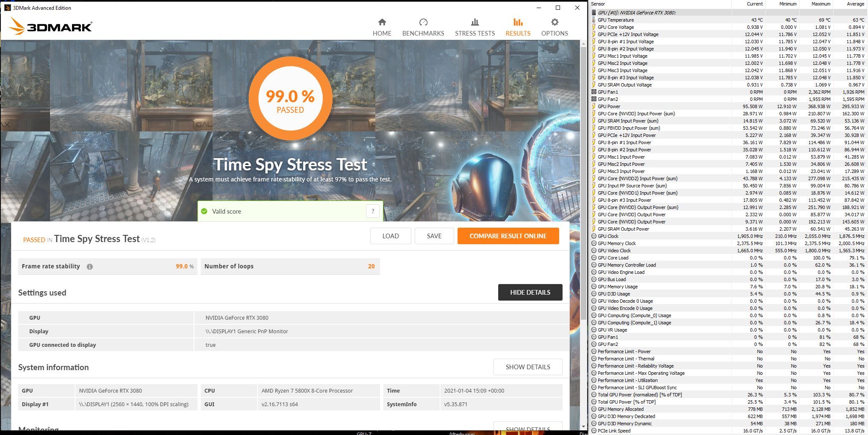The width and height of the screenshot is (868, 435).
Task: Select 'Performance Limit - Reliability Voltage' row
Action: coord(729,366)
